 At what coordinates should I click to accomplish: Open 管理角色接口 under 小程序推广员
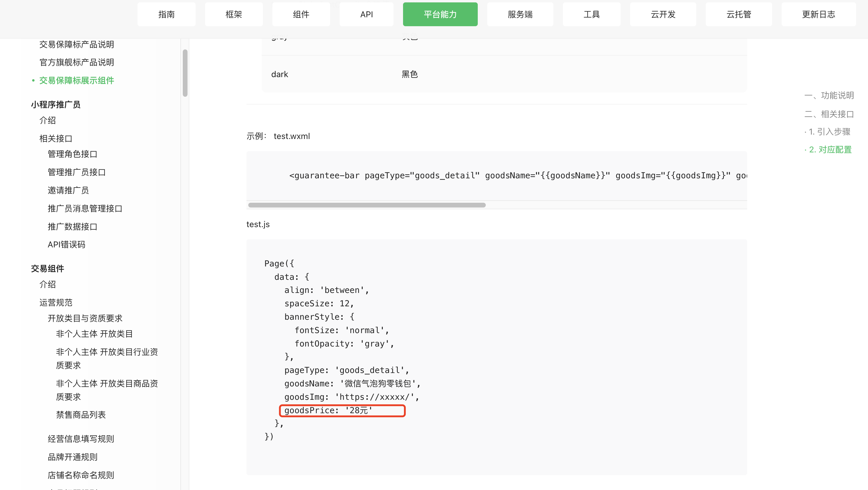click(72, 154)
